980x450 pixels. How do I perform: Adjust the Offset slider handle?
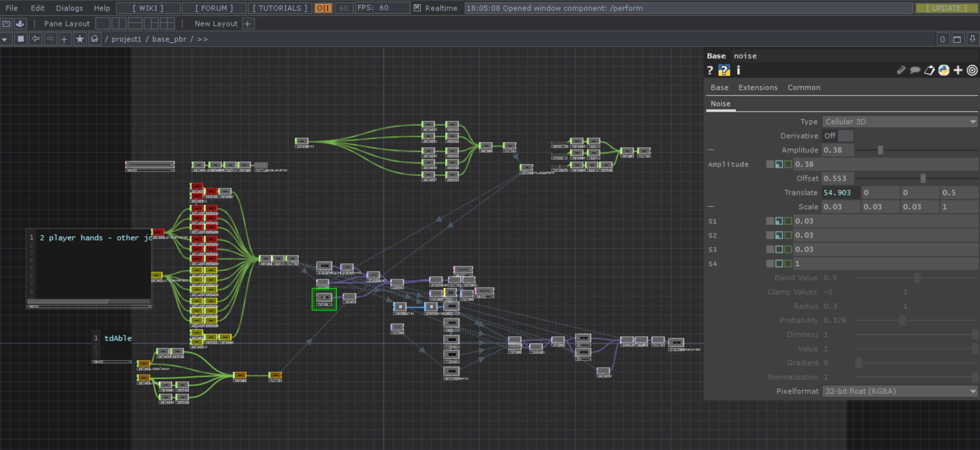click(923, 179)
